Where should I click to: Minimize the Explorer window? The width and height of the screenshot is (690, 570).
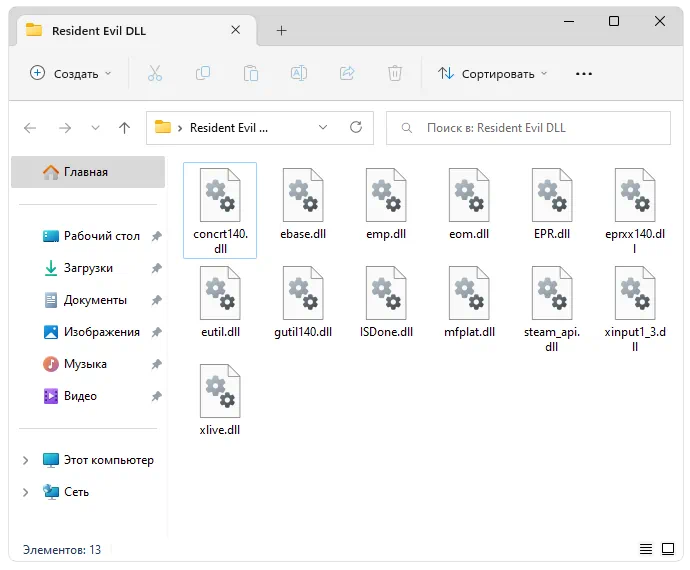[x=569, y=21]
